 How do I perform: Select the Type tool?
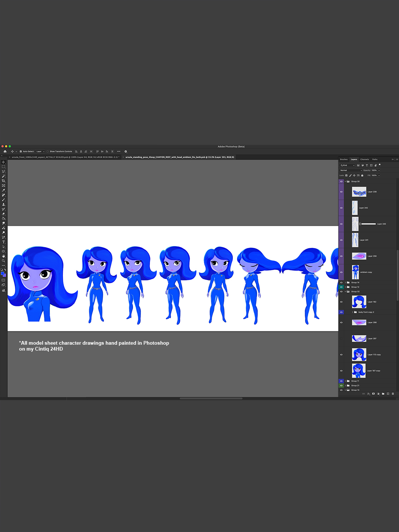3,242
